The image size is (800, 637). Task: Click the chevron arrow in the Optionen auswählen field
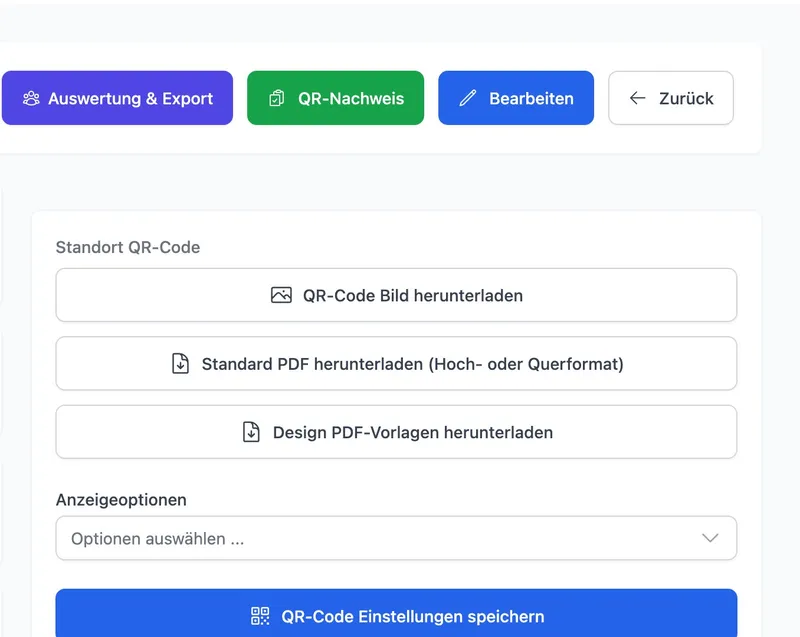click(x=710, y=538)
